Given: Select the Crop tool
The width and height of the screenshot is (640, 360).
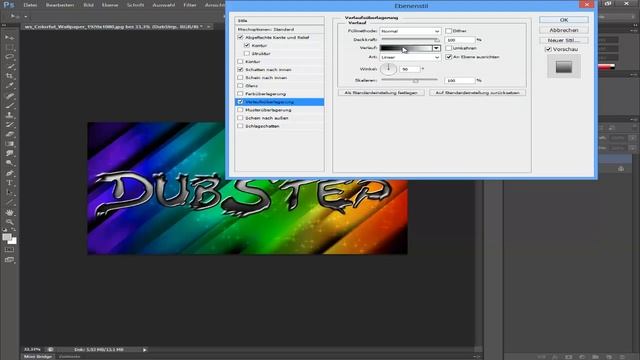Looking at the screenshot, I should [x=9, y=76].
